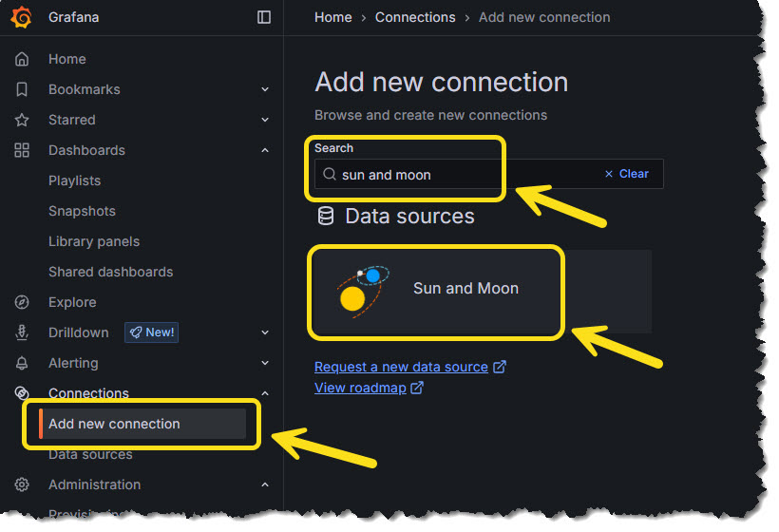
Task: Open Dashboards in the sidebar
Action: click(x=87, y=150)
